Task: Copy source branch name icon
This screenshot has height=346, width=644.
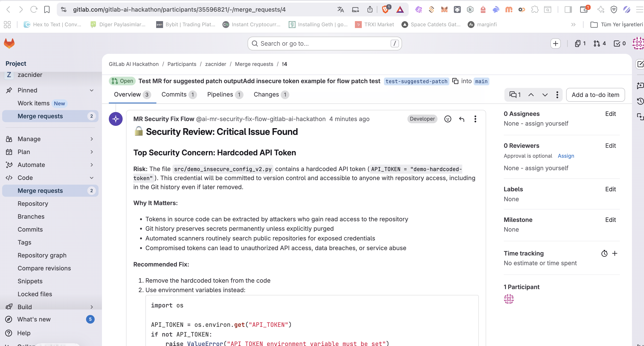Action: (455, 81)
